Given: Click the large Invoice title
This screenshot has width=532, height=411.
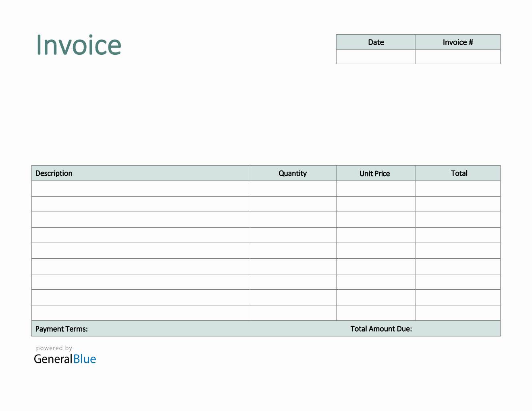Looking at the screenshot, I should pyautogui.click(x=79, y=45).
